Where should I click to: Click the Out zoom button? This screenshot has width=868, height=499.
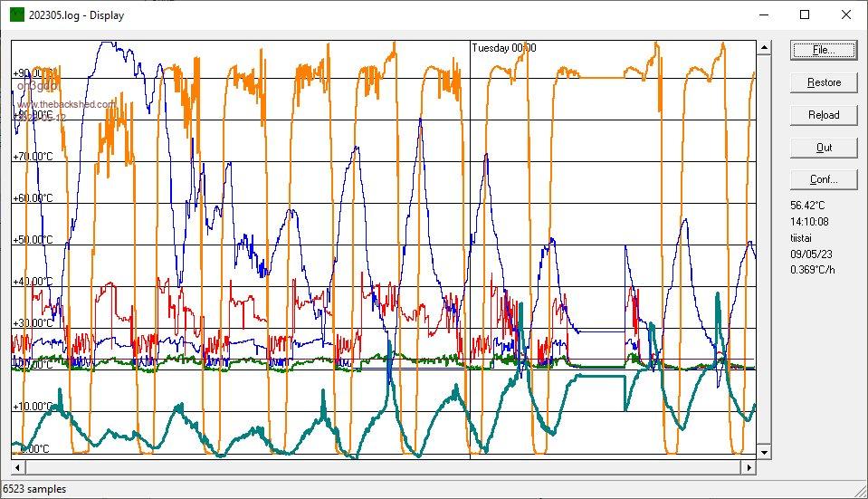pos(823,148)
